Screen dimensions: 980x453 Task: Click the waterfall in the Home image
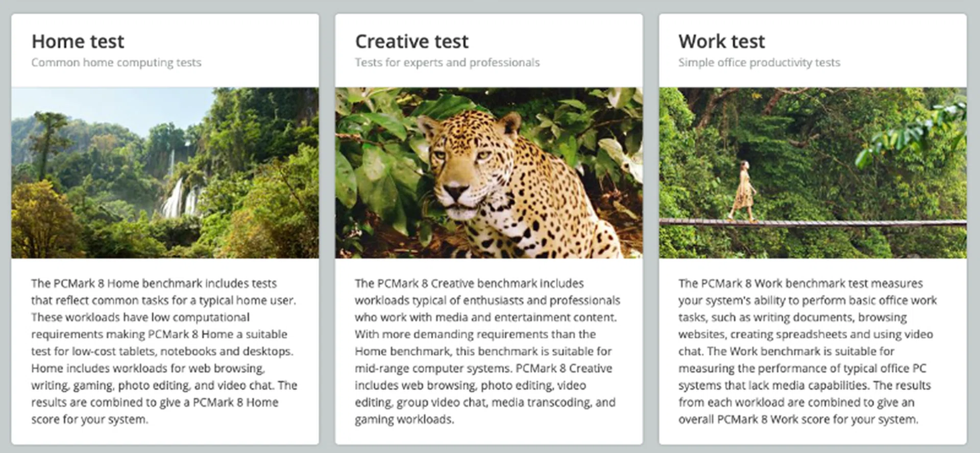(176, 196)
